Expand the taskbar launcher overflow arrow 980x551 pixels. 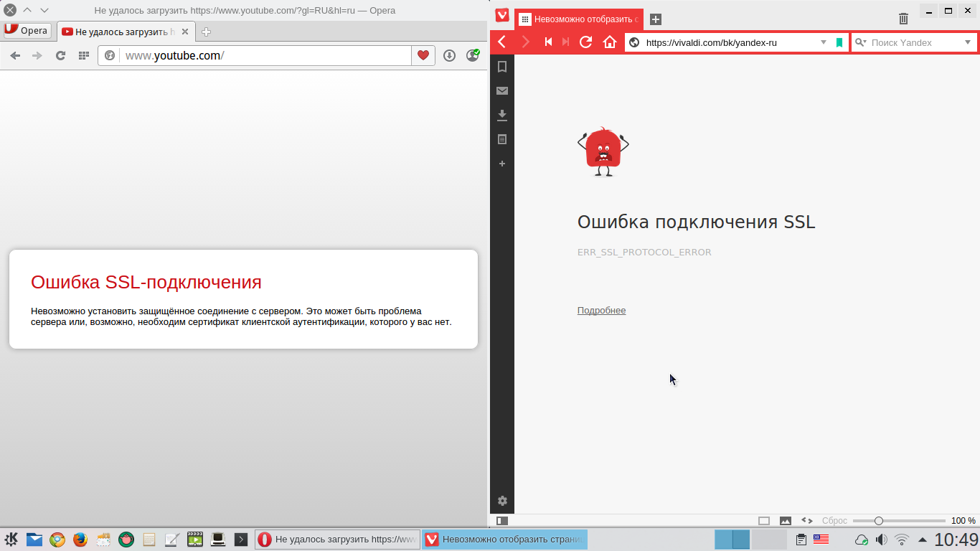(241, 540)
